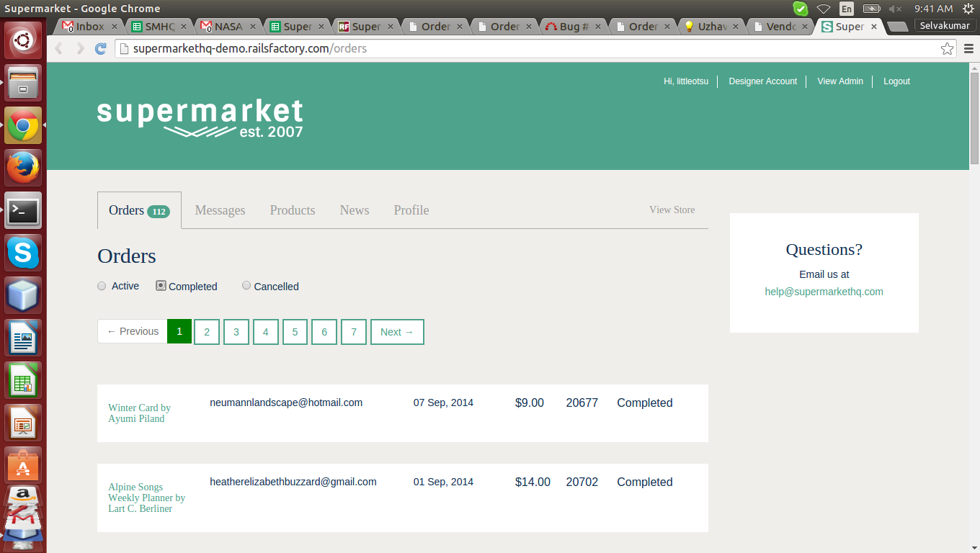Image resolution: width=980 pixels, height=553 pixels.
Task: Open the Products tab
Action: click(292, 210)
